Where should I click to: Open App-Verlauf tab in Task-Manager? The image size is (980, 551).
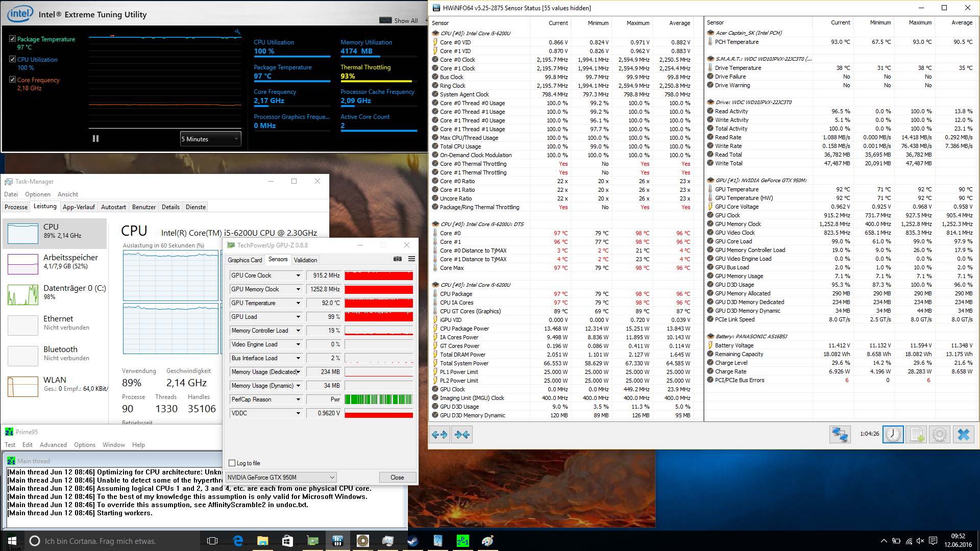[x=79, y=207]
